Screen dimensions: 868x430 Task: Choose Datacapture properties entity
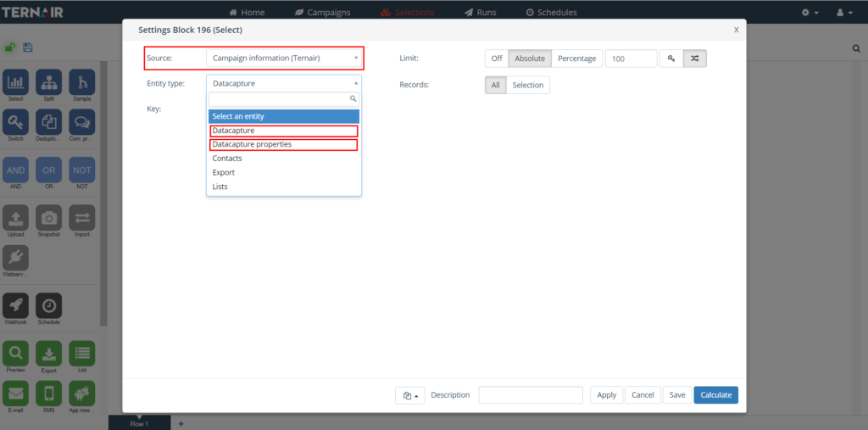point(284,145)
